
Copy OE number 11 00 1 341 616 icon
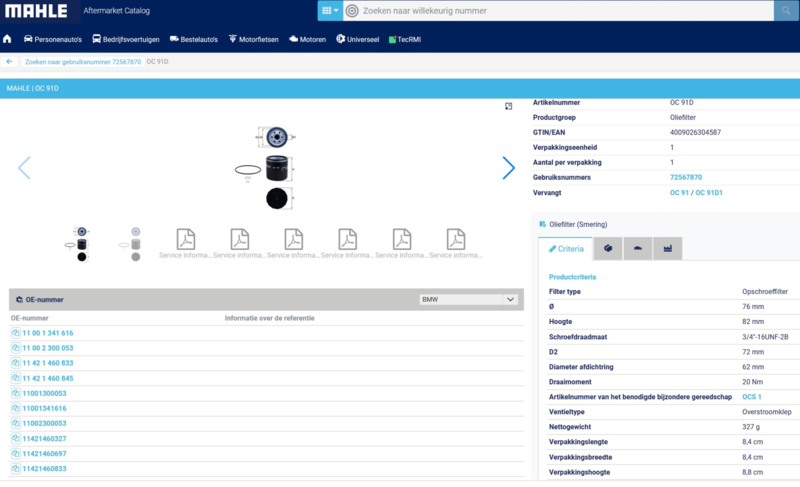tap(16, 333)
